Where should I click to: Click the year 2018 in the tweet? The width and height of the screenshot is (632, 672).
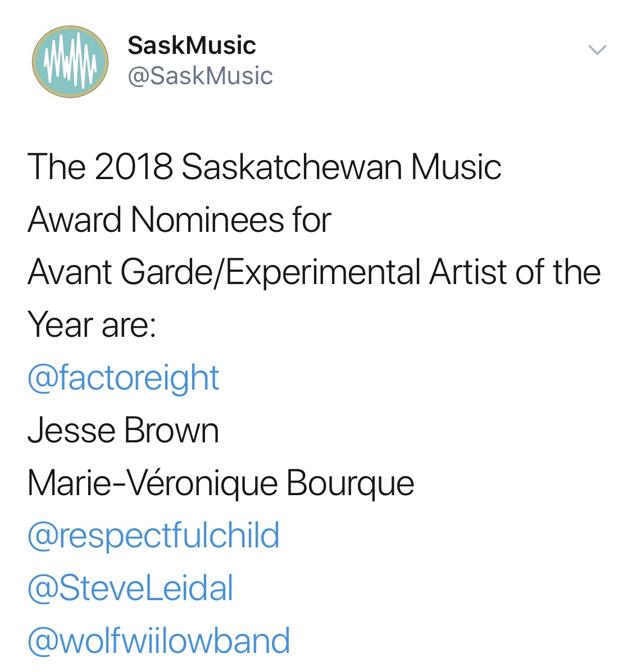(x=134, y=167)
